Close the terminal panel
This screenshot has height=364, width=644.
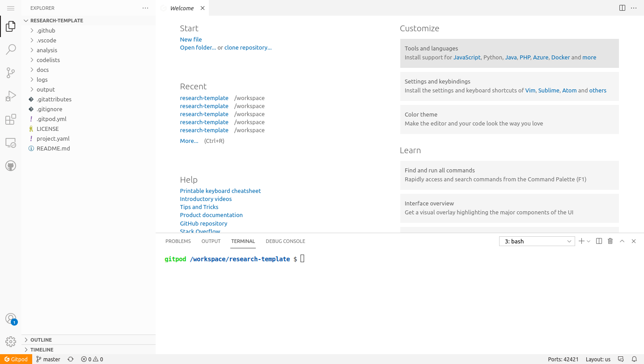click(x=634, y=241)
